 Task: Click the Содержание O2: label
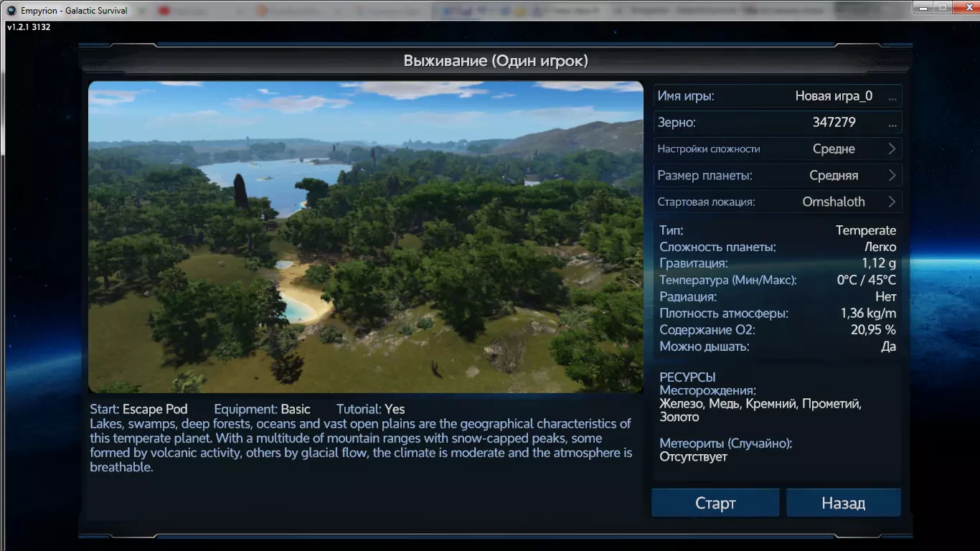pos(707,330)
